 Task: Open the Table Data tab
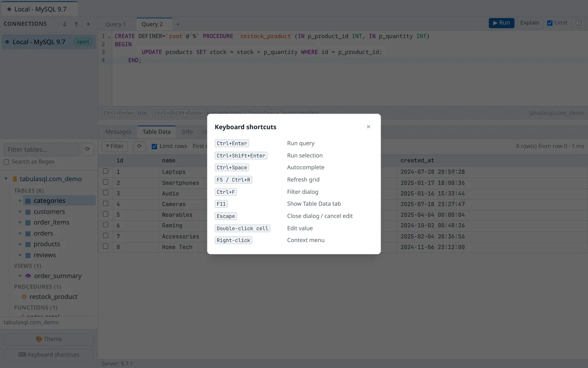point(156,132)
